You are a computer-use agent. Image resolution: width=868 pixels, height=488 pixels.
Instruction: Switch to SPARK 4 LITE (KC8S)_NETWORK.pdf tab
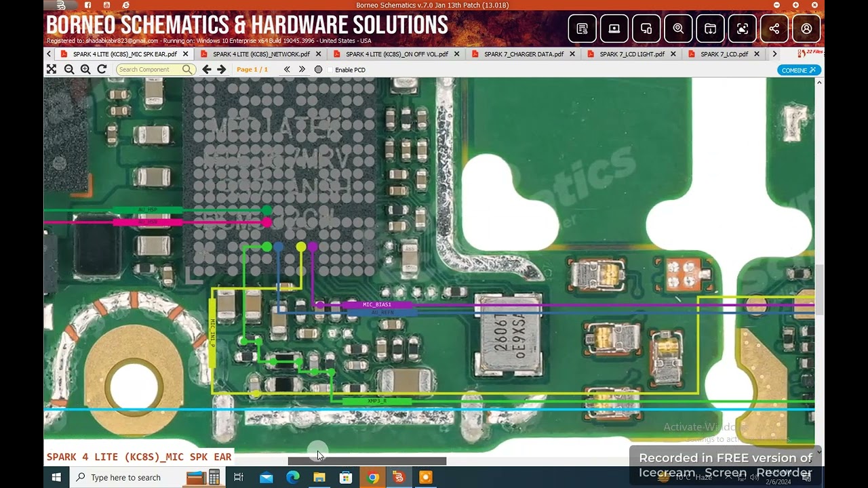click(x=261, y=54)
